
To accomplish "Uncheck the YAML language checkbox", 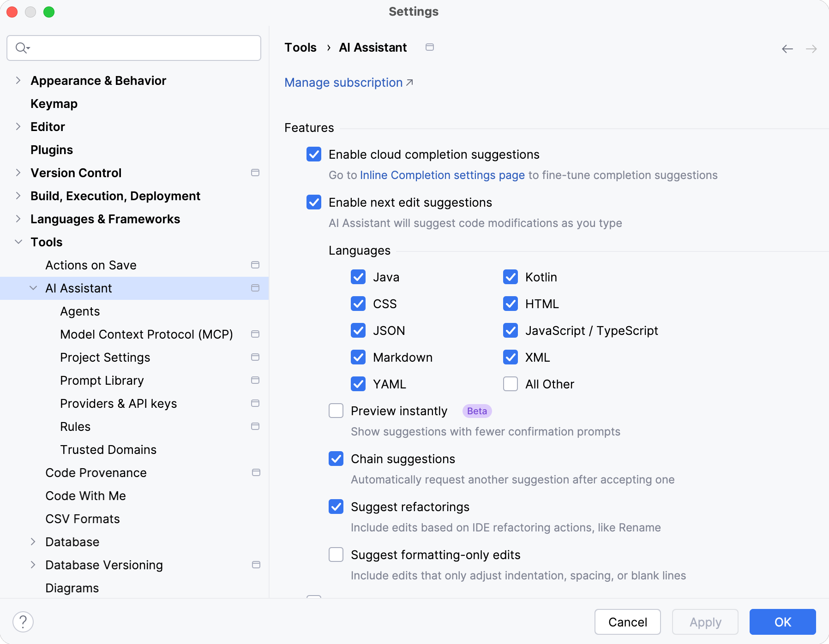I will (358, 384).
